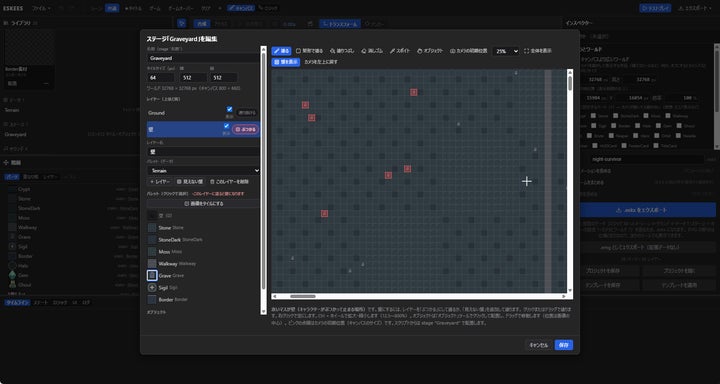Choose the rectangle fill tool

309,51
